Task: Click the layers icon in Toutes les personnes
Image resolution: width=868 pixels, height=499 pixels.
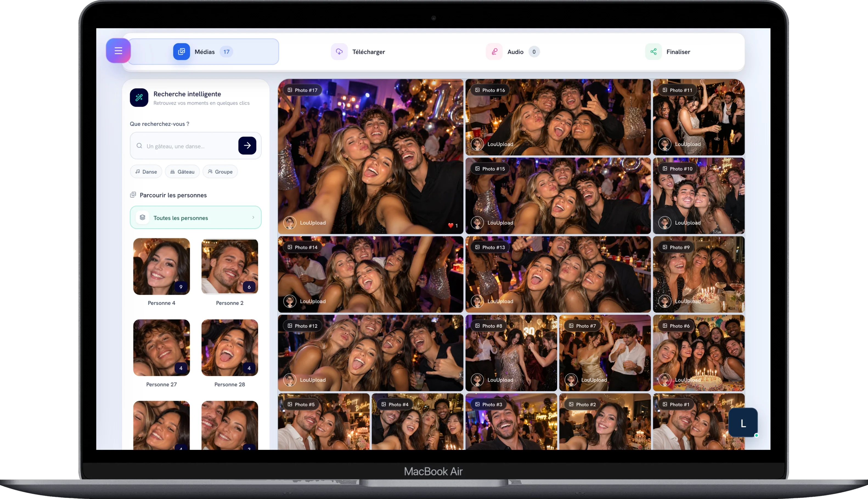Action: (142, 218)
